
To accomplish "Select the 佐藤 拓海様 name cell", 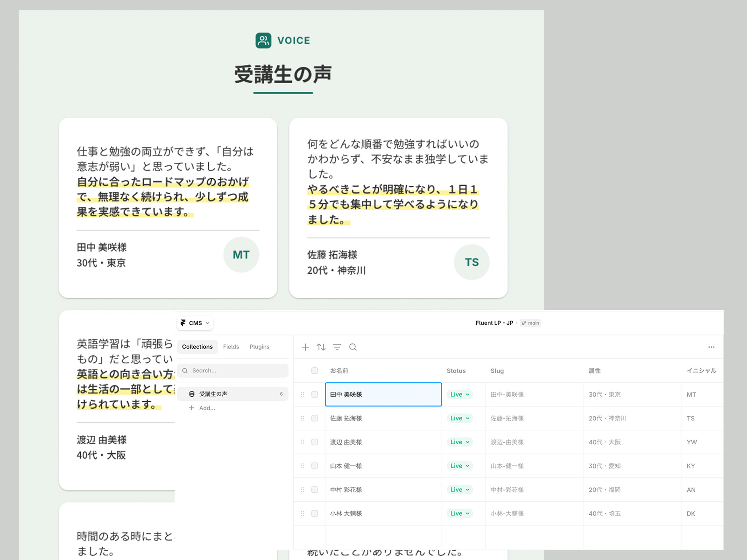I will [383, 418].
